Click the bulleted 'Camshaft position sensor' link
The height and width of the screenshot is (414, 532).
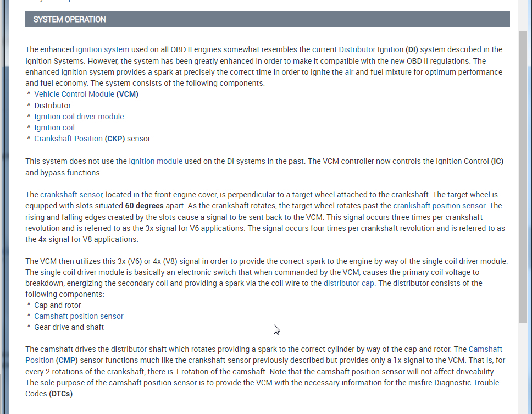point(79,316)
